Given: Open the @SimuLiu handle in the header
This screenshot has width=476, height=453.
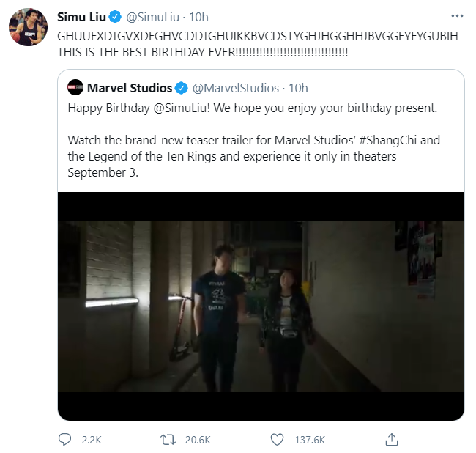Looking at the screenshot, I should click(155, 17).
